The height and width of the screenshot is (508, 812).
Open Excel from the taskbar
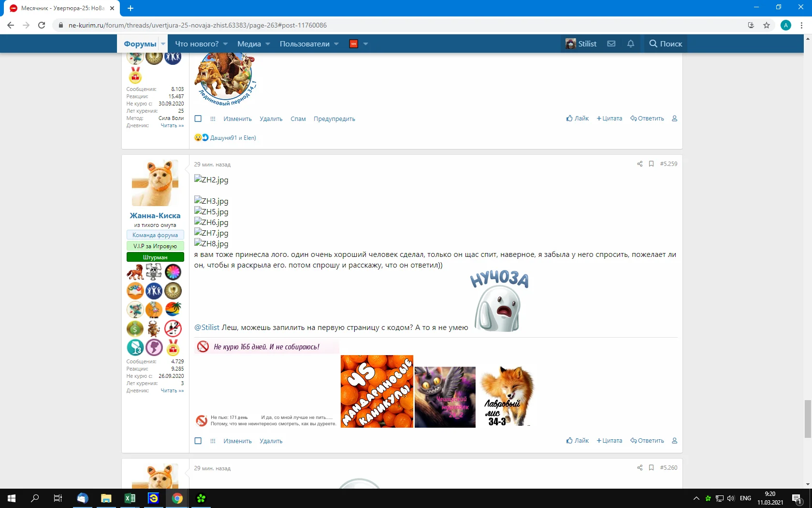[130, 498]
